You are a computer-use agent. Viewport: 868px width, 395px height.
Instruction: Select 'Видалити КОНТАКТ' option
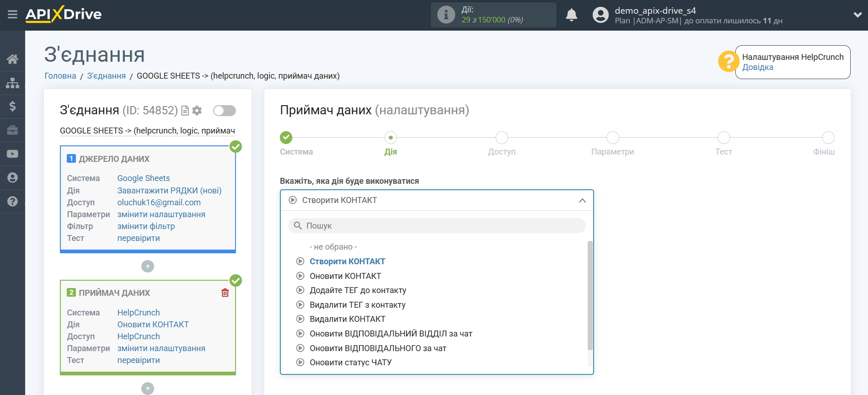[x=347, y=319]
